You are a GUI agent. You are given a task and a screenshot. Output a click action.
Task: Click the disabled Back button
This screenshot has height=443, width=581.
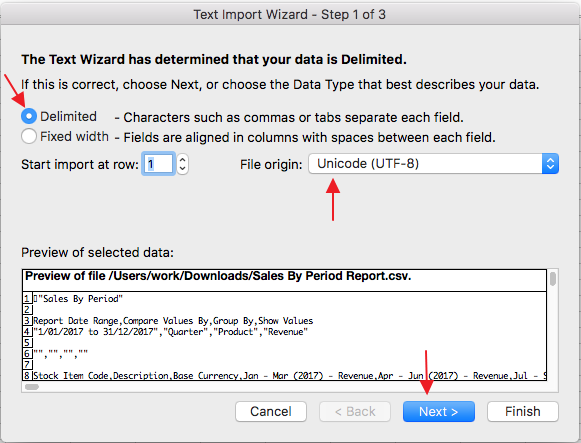(x=355, y=412)
